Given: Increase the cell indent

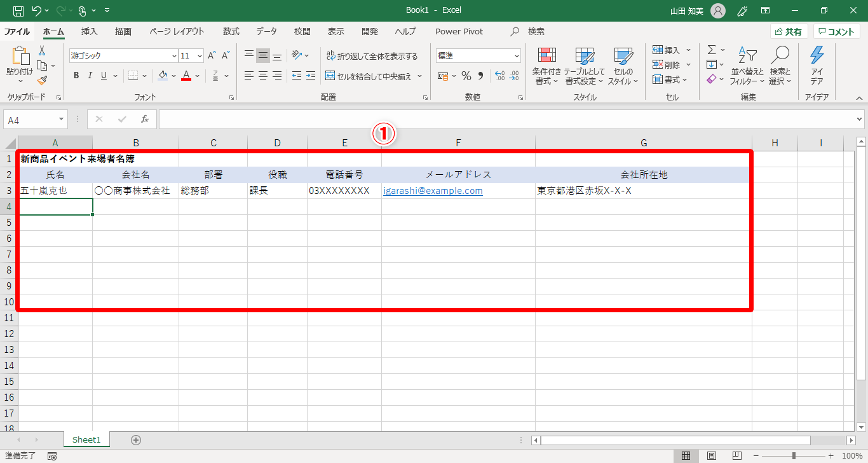Looking at the screenshot, I should pos(311,76).
